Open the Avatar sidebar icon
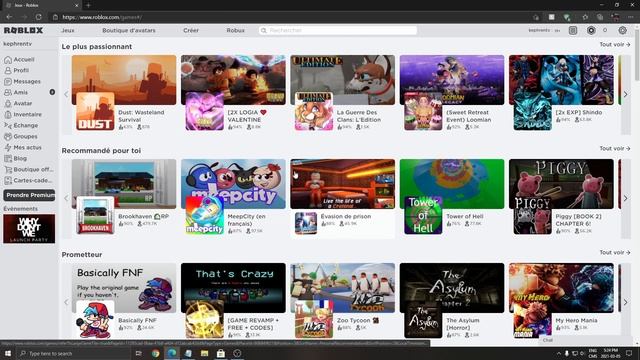The width and height of the screenshot is (640, 360). pos(8,104)
